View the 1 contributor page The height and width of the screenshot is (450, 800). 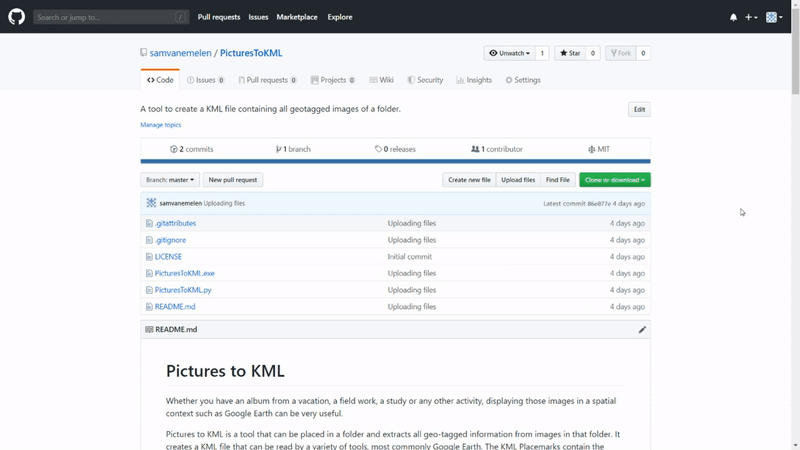tap(497, 149)
